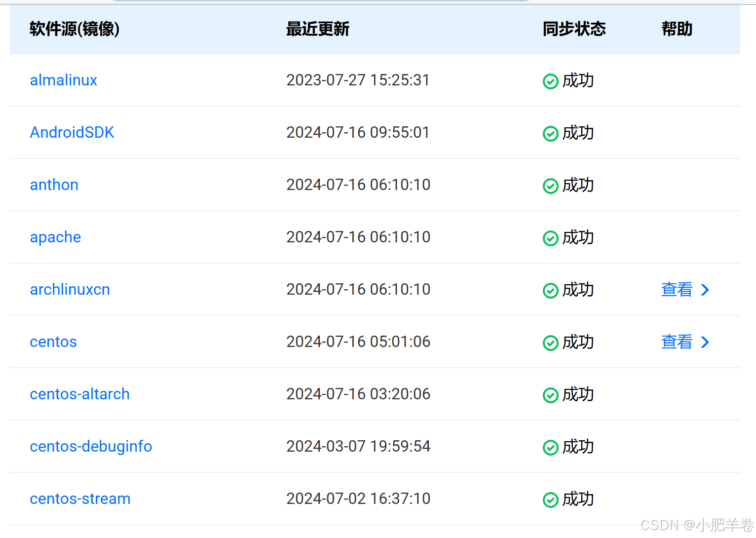This screenshot has width=756, height=538.
Task: Open the centos-altarch mirror link
Action: [x=79, y=394]
